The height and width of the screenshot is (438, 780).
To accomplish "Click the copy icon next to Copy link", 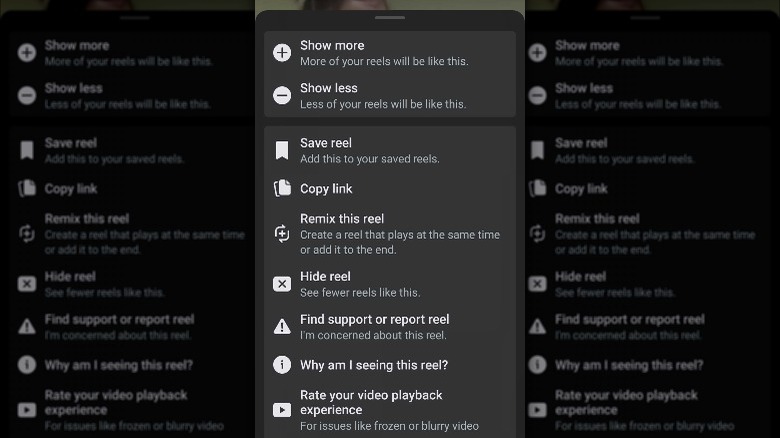I will click(x=282, y=188).
